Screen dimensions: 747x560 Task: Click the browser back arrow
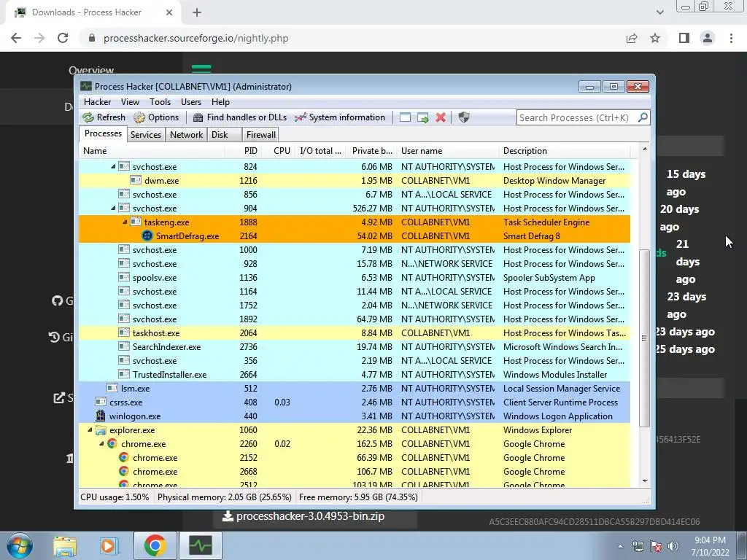pyautogui.click(x=16, y=38)
